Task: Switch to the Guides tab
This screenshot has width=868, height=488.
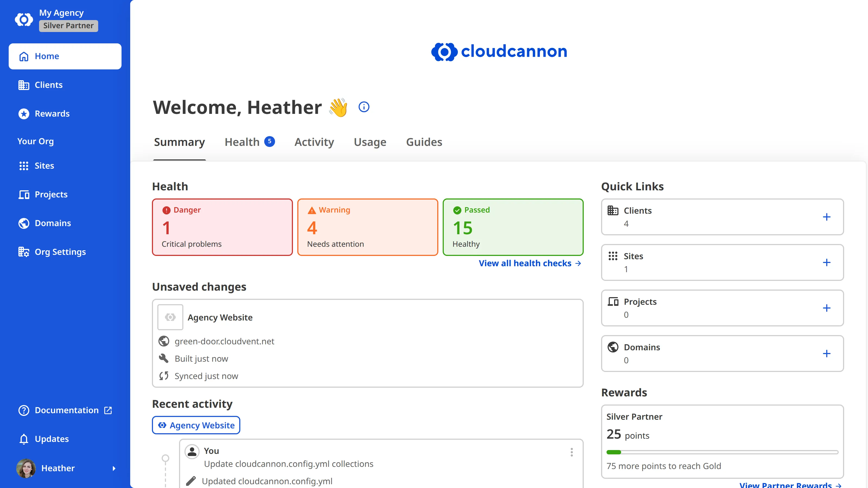Action: pos(424,142)
